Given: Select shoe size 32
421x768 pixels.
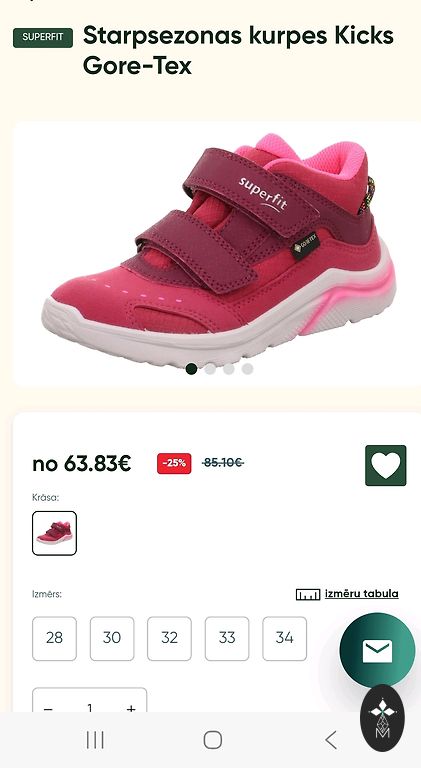Looking at the screenshot, I should (169, 638).
